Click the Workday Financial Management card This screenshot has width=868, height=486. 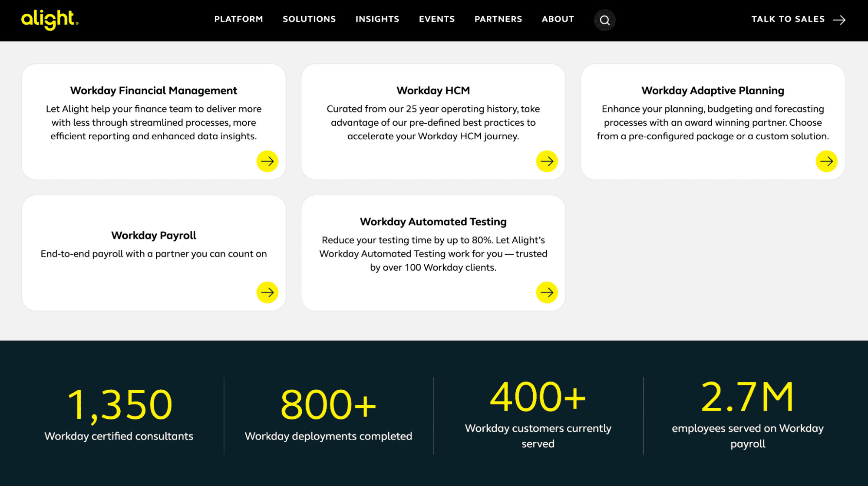(x=154, y=121)
